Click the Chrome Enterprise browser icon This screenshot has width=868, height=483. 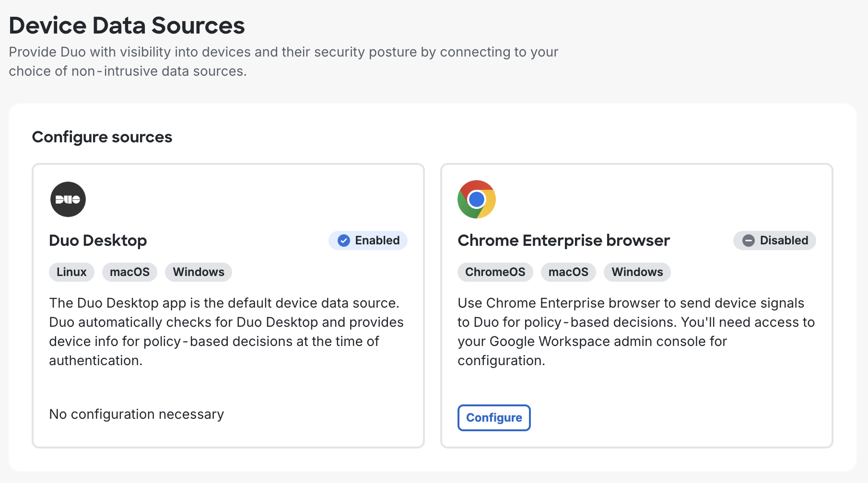[x=477, y=199]
